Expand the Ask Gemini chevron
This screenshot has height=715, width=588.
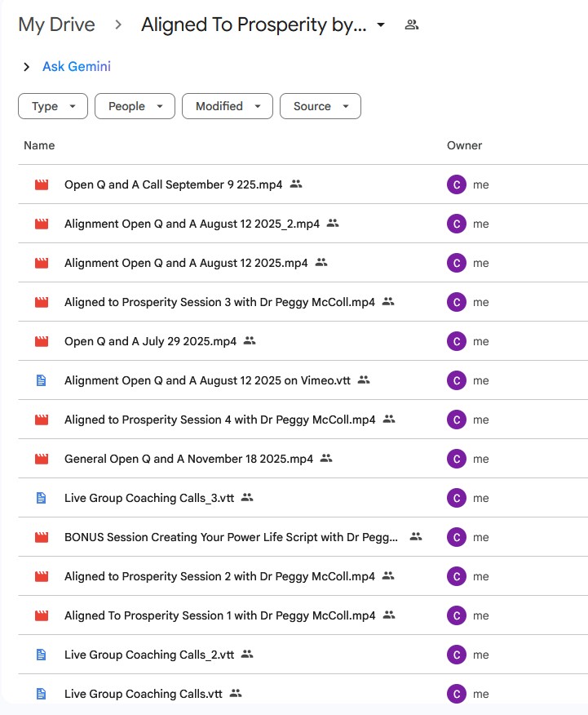click(x=27, y=67)
